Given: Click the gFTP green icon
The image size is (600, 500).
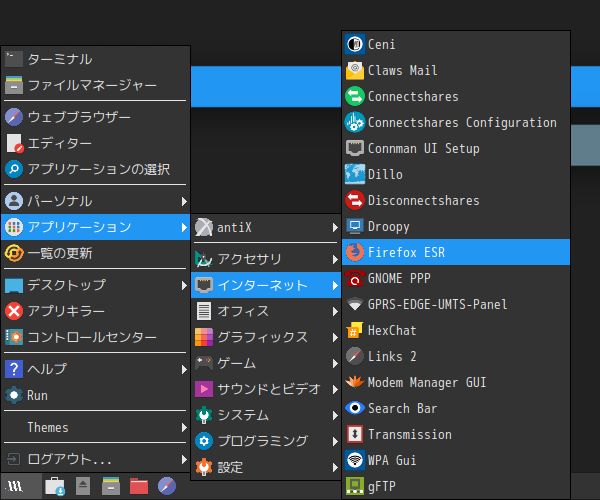Looking at the screenshot, I should (355, 487).
